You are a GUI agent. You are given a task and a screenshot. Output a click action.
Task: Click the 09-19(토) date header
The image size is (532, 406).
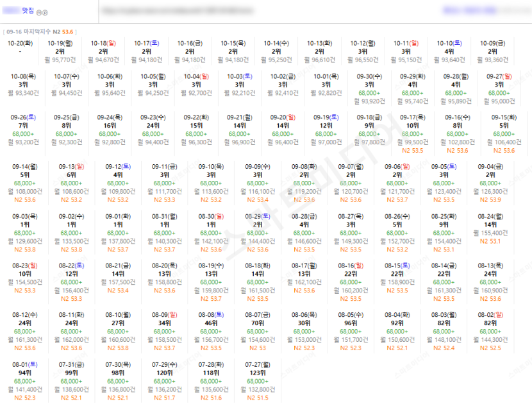coord(326,117)
